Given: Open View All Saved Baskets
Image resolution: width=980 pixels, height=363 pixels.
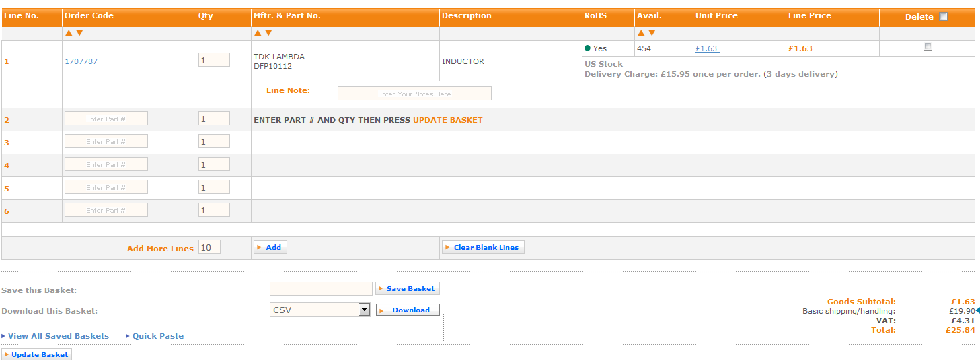Looking at the screenshot, I should [x=58, y=336].
